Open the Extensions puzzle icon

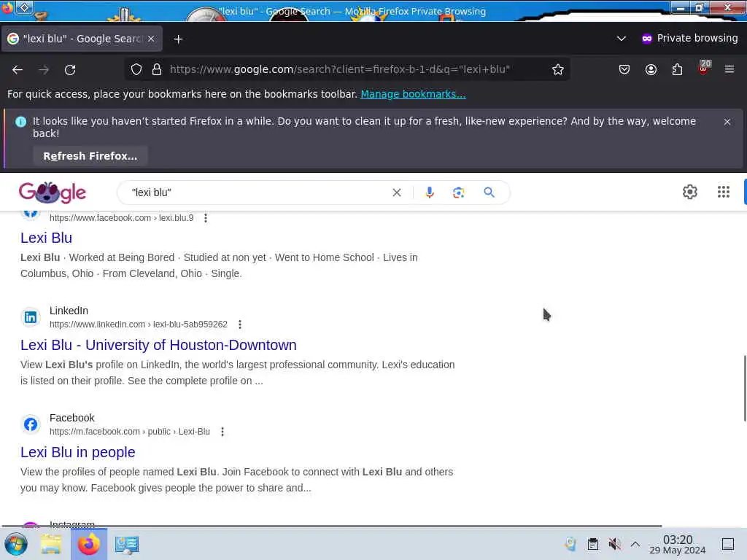coord(677,69)
